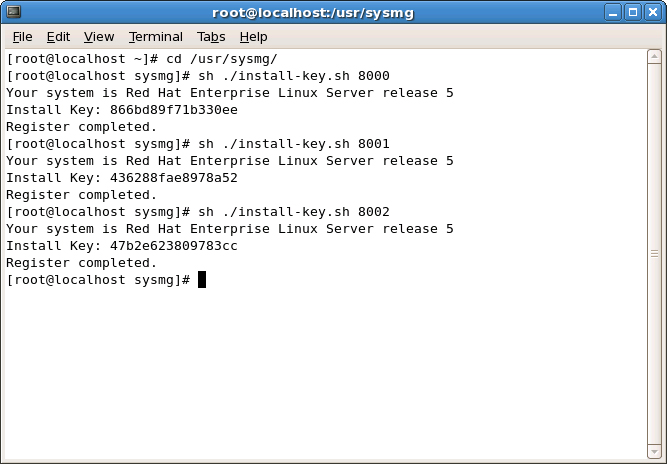Open the Help menu

254,37
